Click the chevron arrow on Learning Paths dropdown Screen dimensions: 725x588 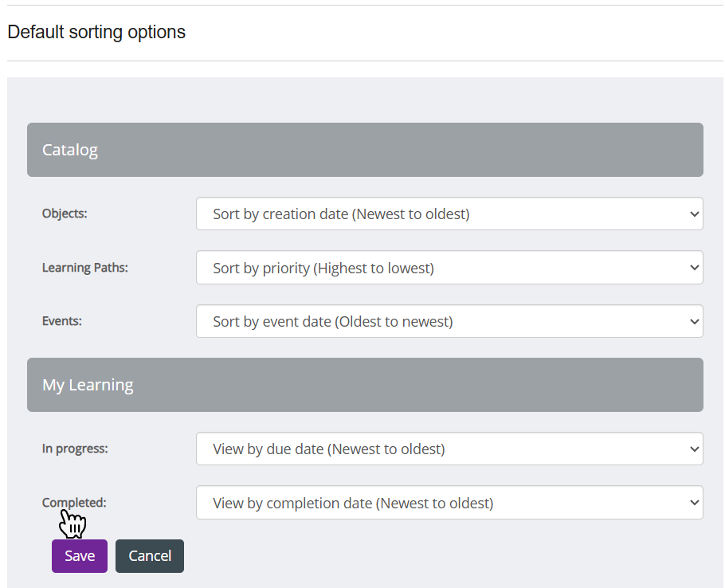(x=694, y=268)
